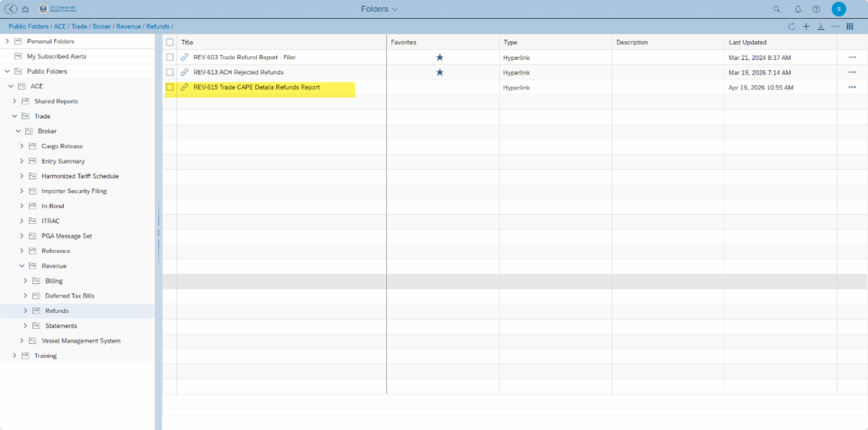
Task: Select My Subscribed Alerts in sidebar
Action: [x=56, y=56]
